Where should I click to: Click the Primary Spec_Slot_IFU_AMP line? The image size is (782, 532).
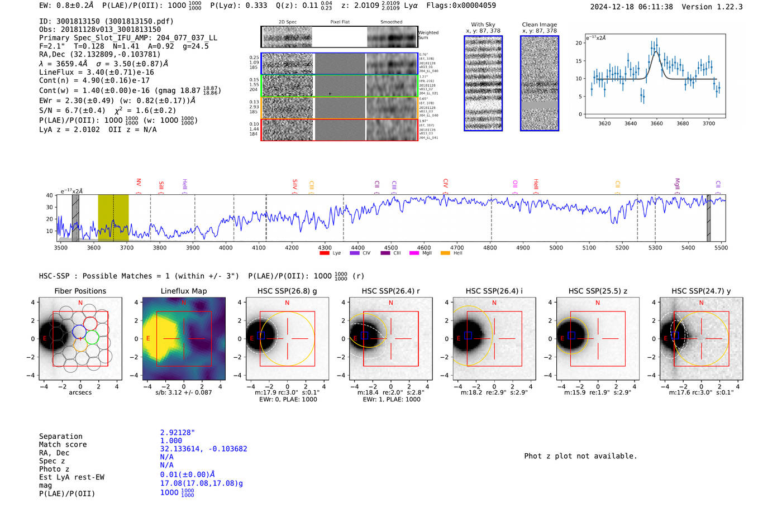click(128, 38)
